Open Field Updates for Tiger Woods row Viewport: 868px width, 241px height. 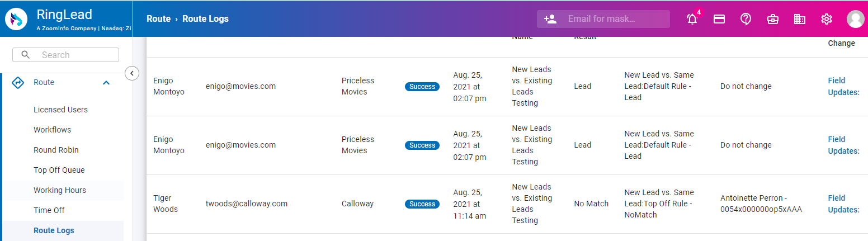pos(843,204)
